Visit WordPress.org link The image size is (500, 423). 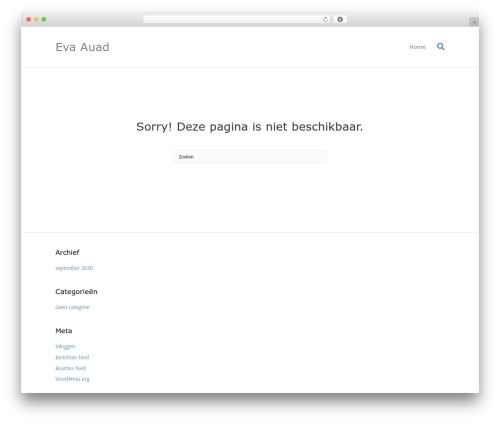point(72,379)
